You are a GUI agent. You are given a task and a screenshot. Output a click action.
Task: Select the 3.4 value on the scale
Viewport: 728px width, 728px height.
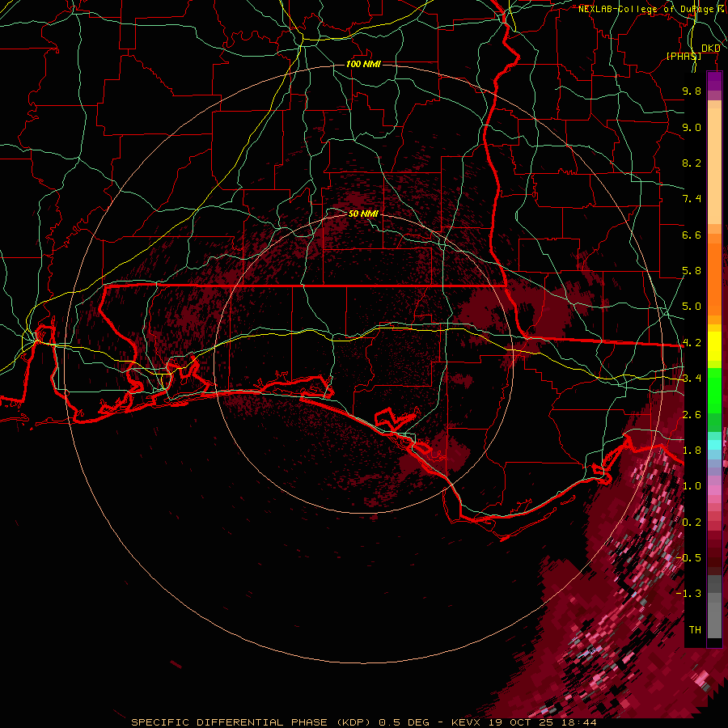(692, 379)
